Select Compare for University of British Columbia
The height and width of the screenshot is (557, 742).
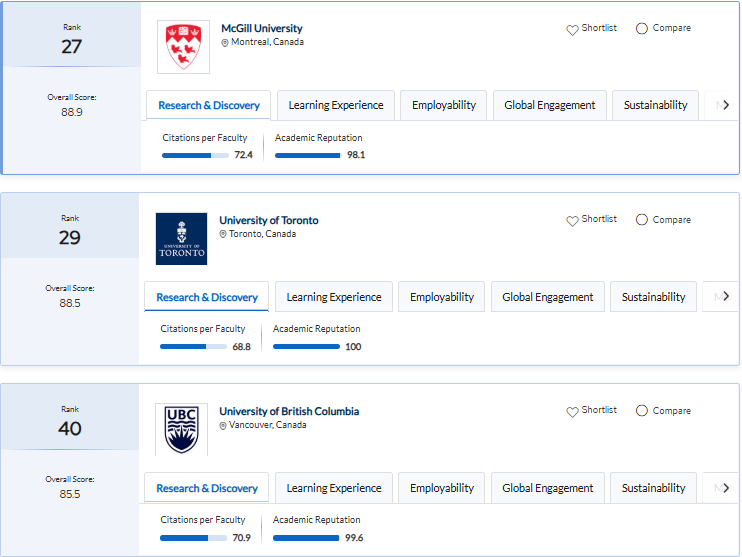(642, 411)
